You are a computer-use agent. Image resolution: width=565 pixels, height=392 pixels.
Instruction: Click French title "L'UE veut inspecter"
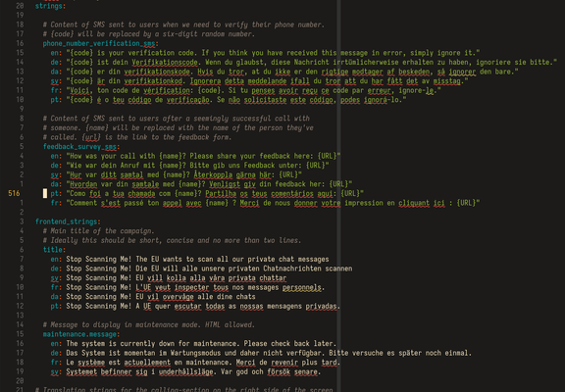coord(187,287)
